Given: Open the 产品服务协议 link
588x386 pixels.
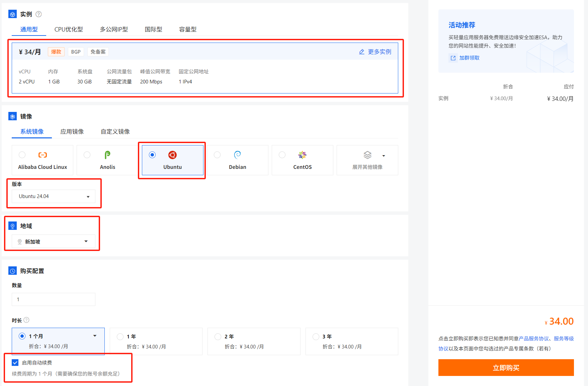Looking at the screenshot, I should point(533,338).
